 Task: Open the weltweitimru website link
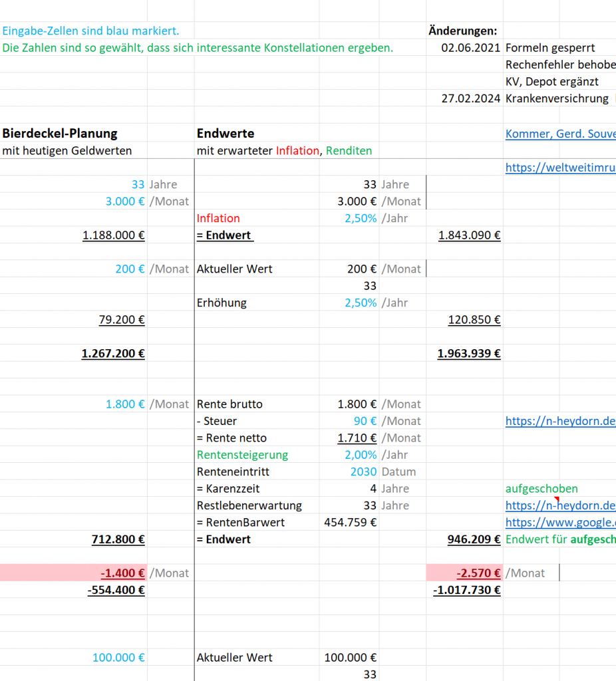[559, 168]
